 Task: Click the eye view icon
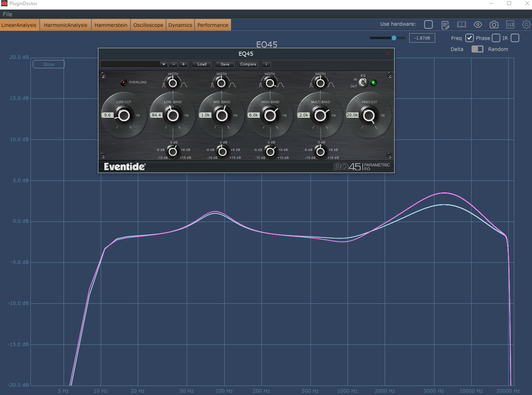pyautogui.click(x=478, y=24)
